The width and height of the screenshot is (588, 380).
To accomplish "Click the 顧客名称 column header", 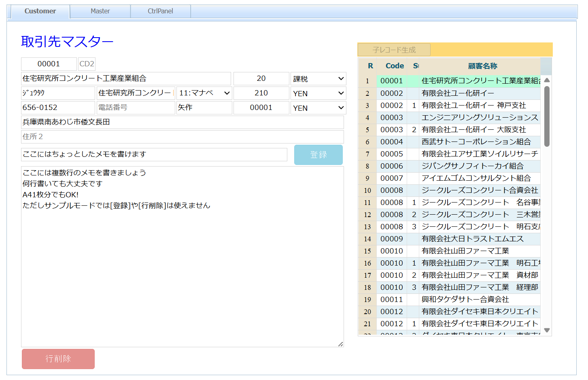I will pos(482,66).
